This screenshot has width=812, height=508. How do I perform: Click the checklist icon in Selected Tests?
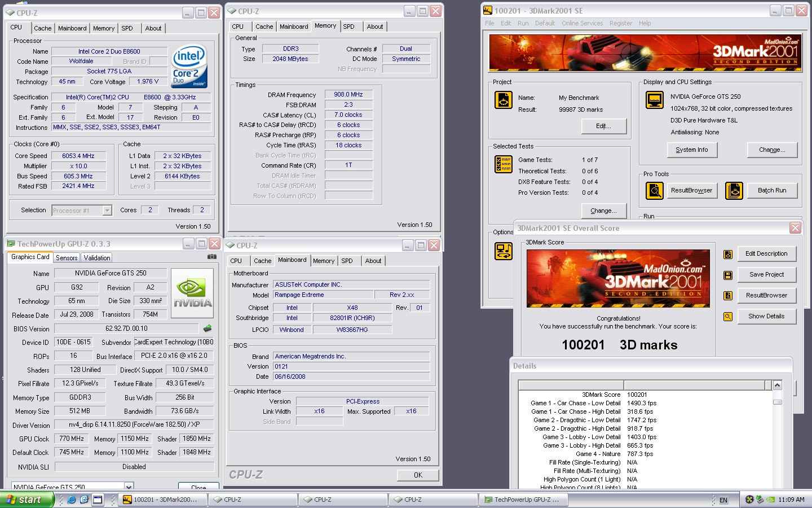point(503,164)
